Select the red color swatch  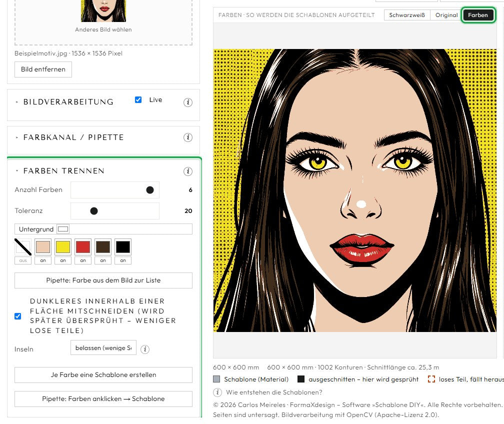point(83,247)
